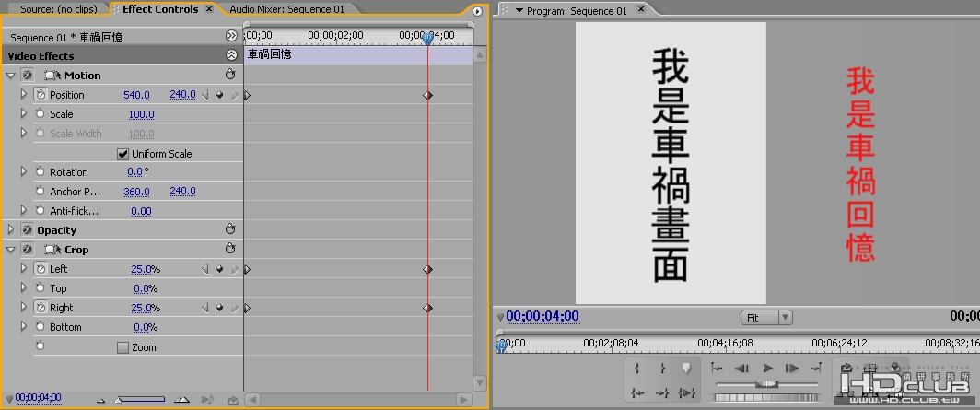Collapse the Motion effect group
The width and height of the screenshot is (980, 410).
10,75
